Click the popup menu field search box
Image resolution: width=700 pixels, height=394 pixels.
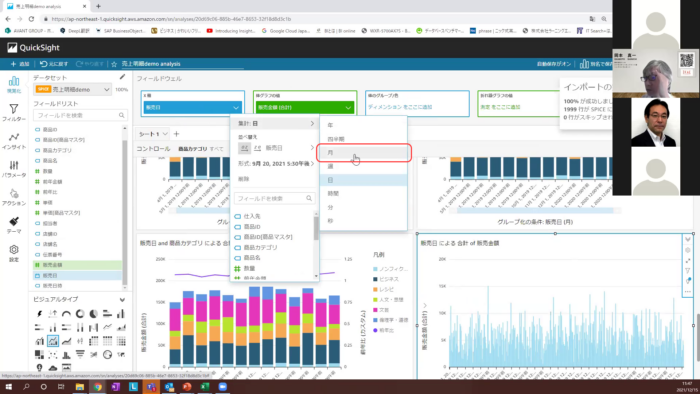click(275, 198)
